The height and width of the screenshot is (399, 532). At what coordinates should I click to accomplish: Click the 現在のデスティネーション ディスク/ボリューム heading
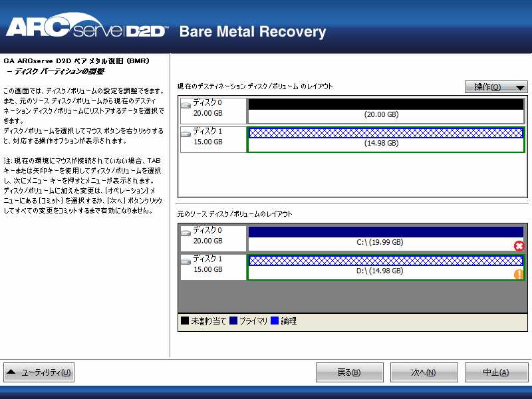pos(255,86)
